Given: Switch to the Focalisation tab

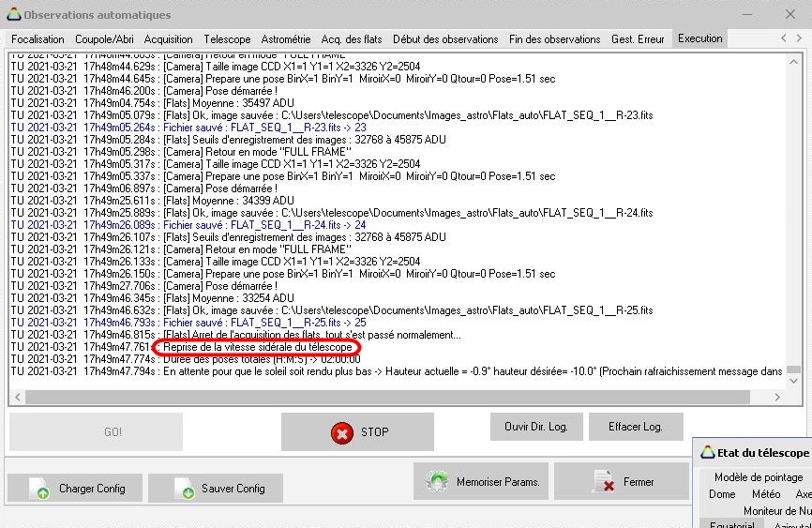Looking at the screenshot, I should pyautogui.click(x=38, y=39).
